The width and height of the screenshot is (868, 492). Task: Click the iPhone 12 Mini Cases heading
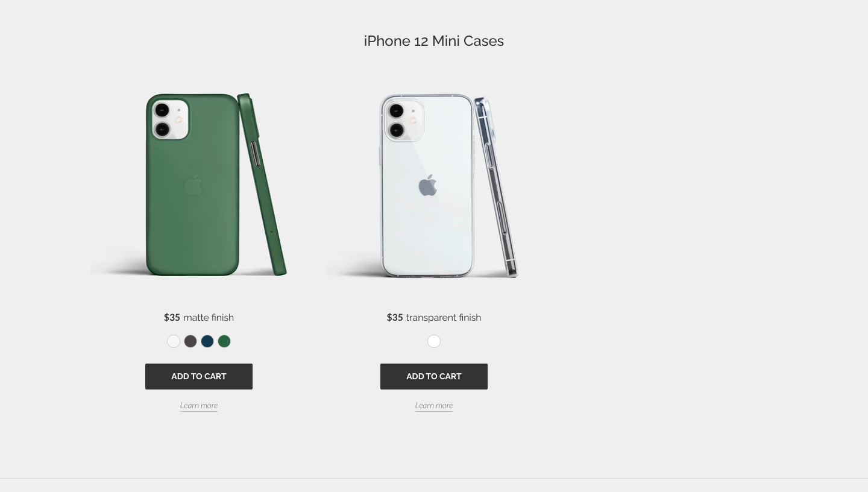point(434,41)
